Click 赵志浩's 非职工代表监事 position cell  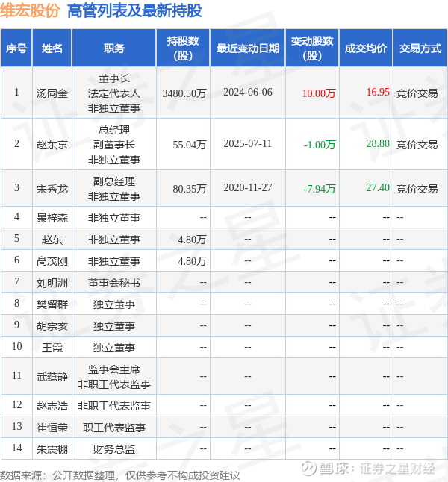click(113, 405)
